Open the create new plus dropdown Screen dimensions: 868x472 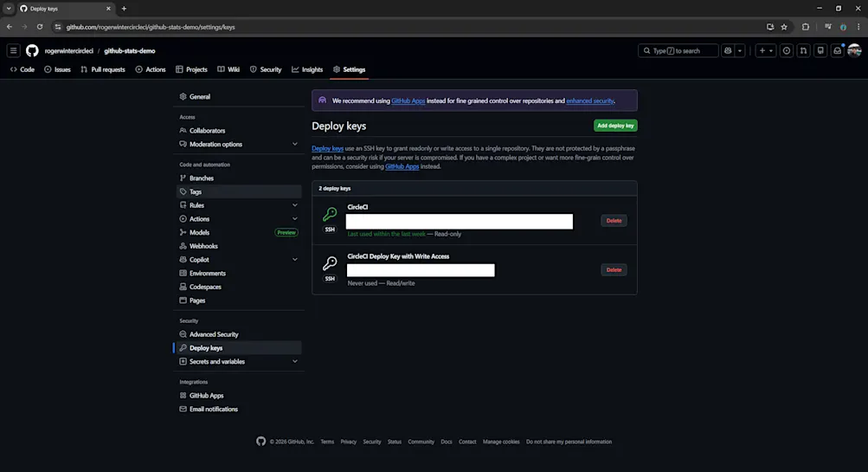(x=766, y=50)
